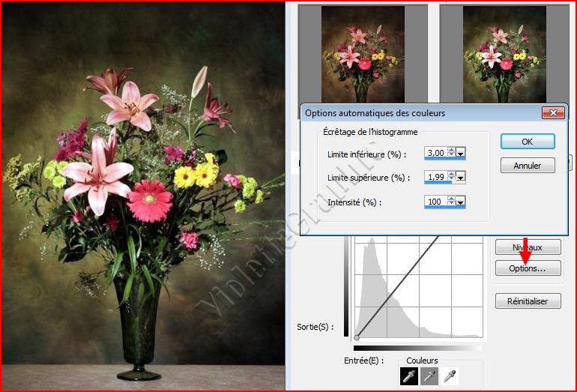This screenshot has width=577, height=392.
Task: Select the white point eyedropper
Action: pyautogui.click(x=450, y=376)
